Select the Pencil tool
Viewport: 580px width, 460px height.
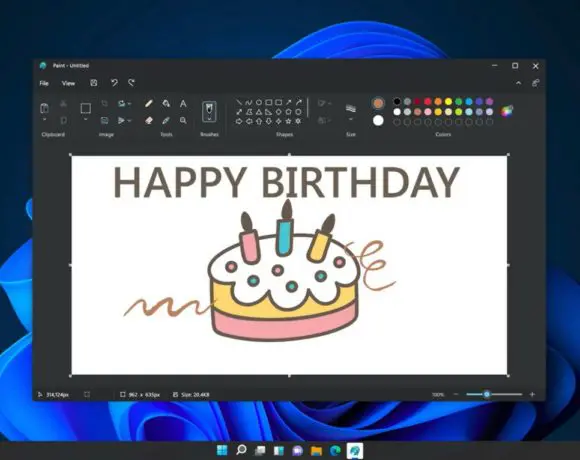pyautogui.click(x=149, y=103)
